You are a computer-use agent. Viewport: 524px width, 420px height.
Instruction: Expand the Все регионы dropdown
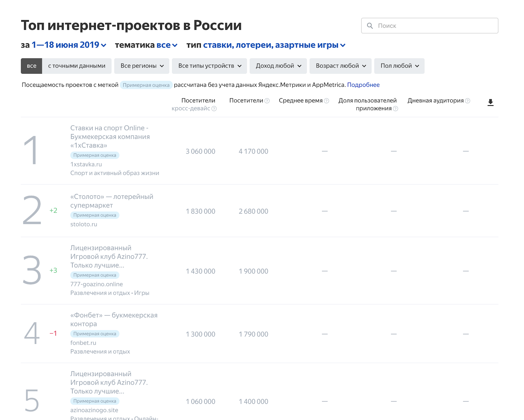[x=142, y=66]
